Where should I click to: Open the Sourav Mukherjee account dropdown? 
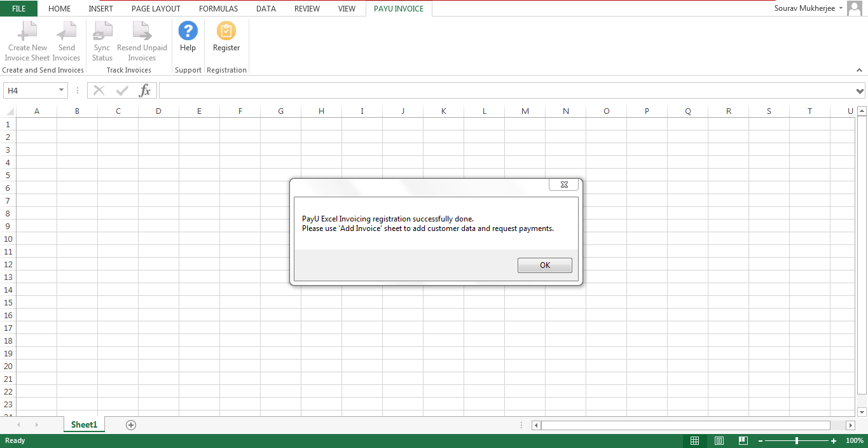pyautogui.click(x=841, y=8)
